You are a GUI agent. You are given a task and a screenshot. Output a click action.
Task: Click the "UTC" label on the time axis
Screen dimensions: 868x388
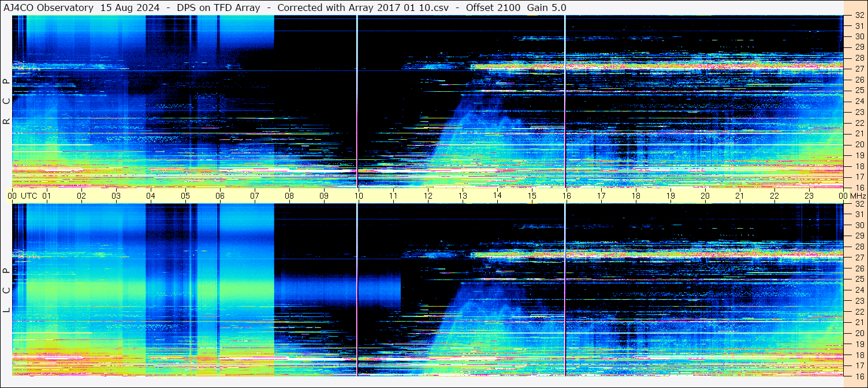pos(29,196)
